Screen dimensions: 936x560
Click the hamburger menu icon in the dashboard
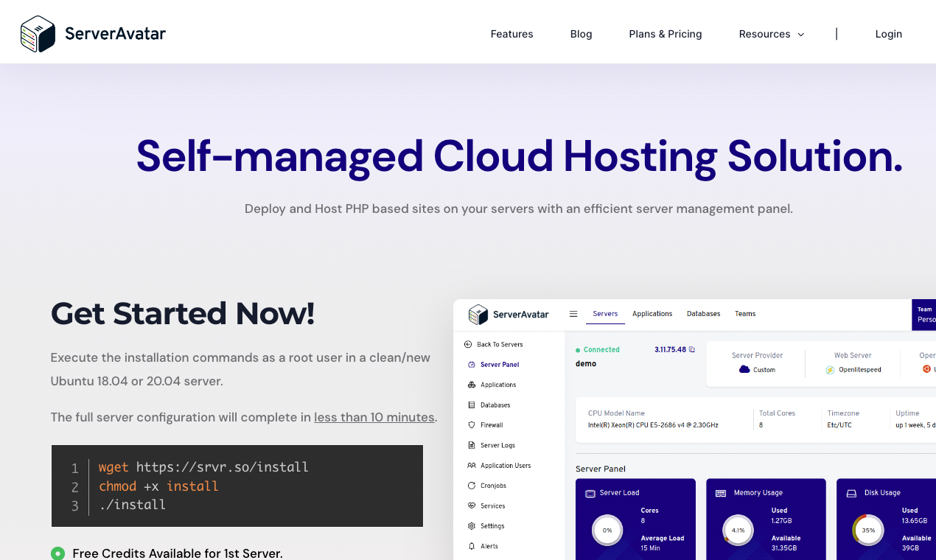click(x=573, y=314)
